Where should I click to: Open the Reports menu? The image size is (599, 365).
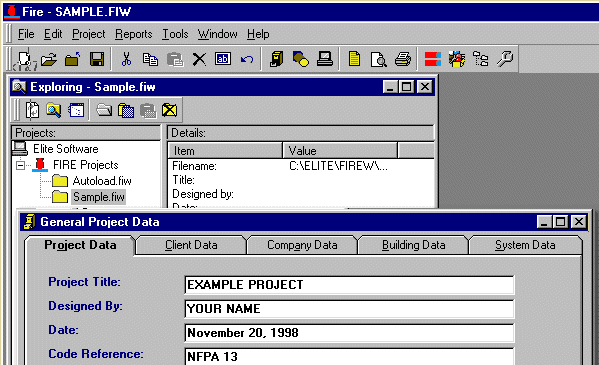134,34
